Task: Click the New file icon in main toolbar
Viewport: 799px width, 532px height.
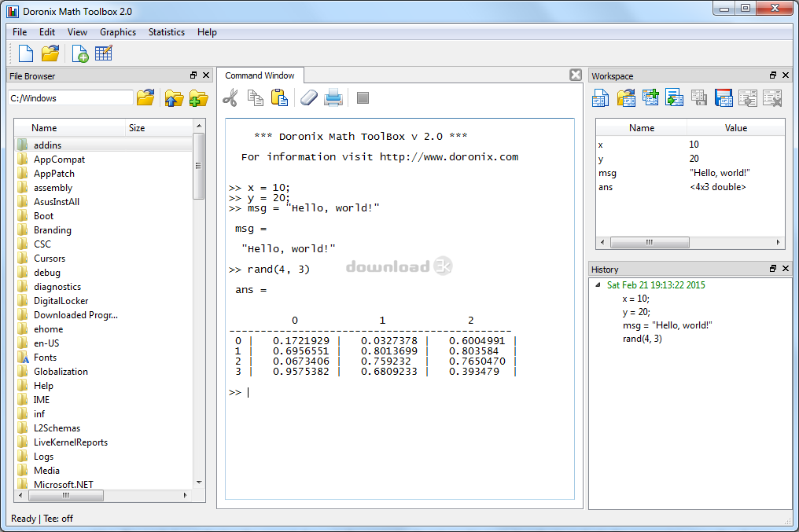Action: 26,53
